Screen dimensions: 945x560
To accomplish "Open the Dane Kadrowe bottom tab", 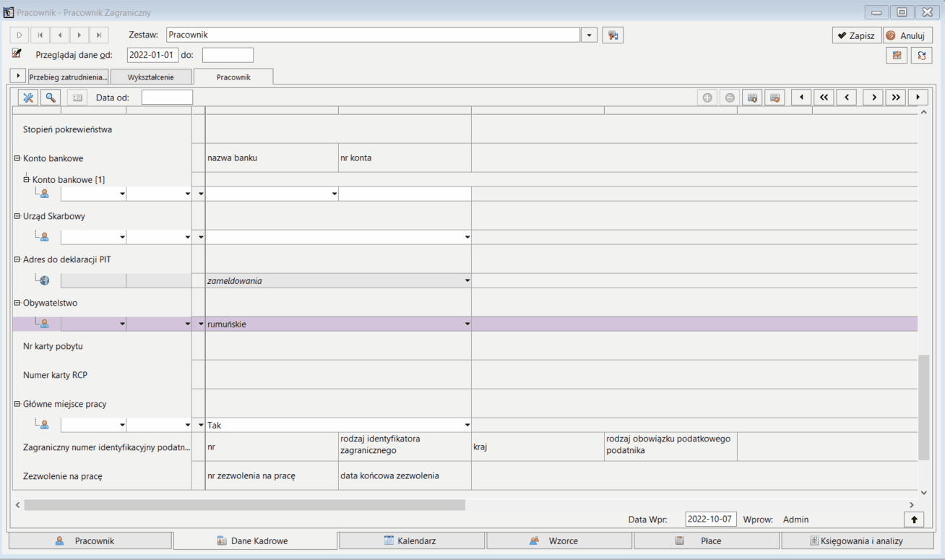I will (255, 540).
